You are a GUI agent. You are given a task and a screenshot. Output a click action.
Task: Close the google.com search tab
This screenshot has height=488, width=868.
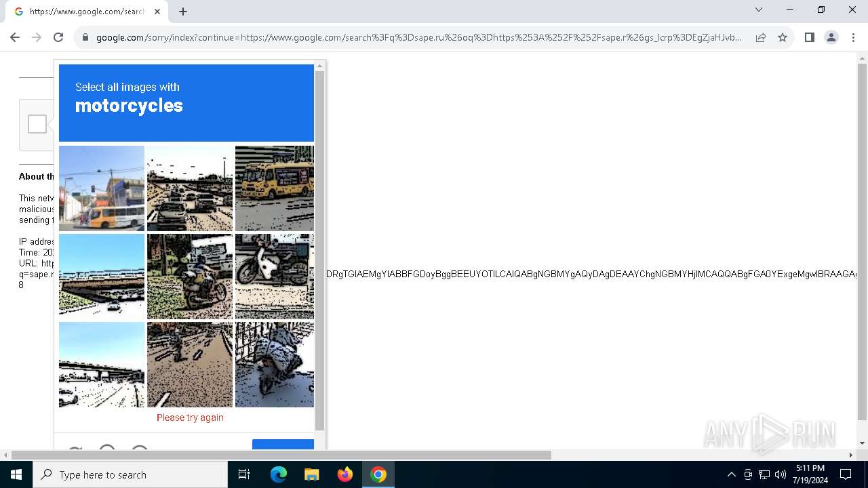point(157,12)
